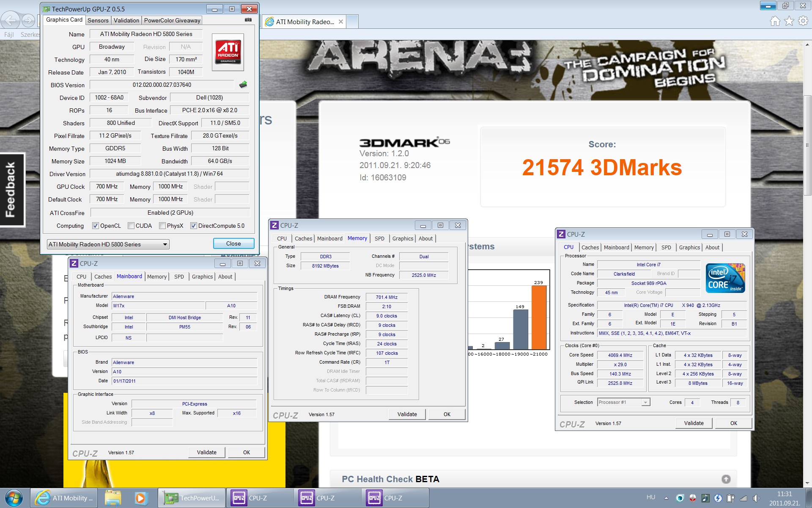This screenshot has width=812, height=508.
Task: Click the volume speaker tray icon
Action: (756, 498)
